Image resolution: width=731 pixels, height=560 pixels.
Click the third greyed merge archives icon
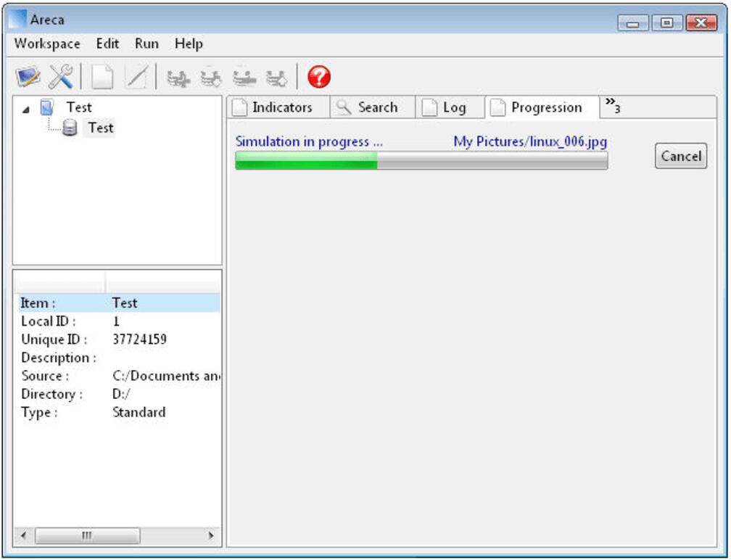pos(244,78)
